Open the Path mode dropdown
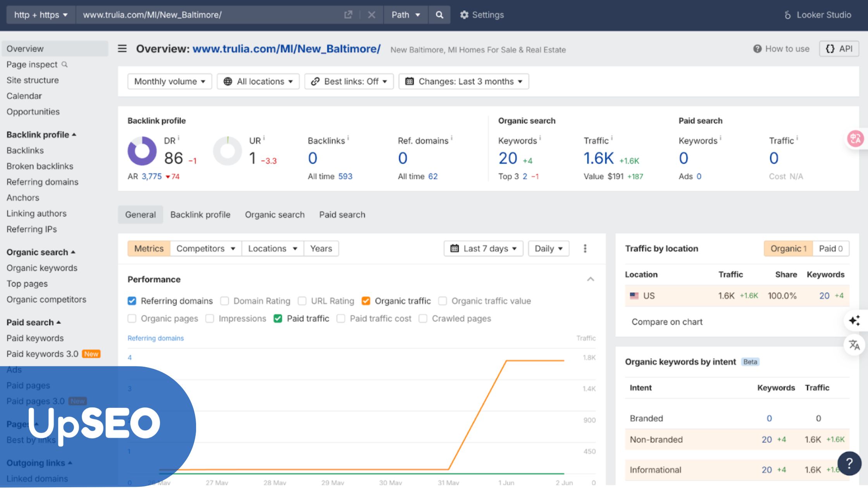The image size is (868, 488). [406, 15]
